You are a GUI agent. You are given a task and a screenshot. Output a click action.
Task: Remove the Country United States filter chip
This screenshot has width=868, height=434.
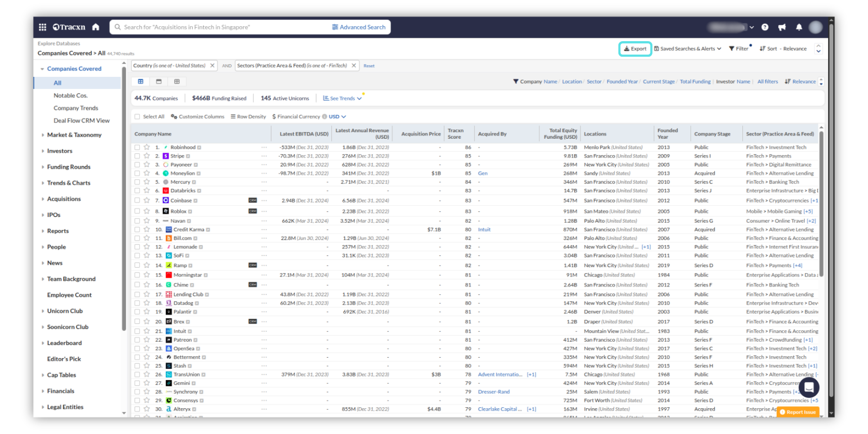click(x=212, y=66)
